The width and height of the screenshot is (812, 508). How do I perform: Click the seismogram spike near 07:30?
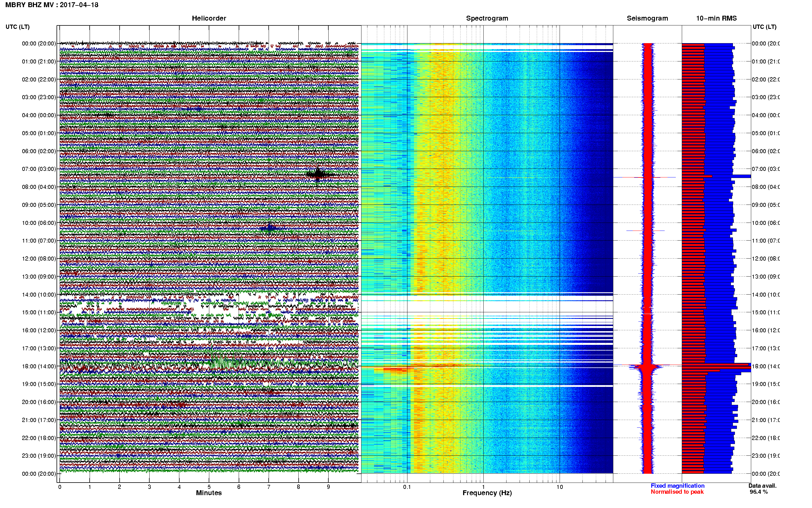pyautogui.click(x=644, y=177)
